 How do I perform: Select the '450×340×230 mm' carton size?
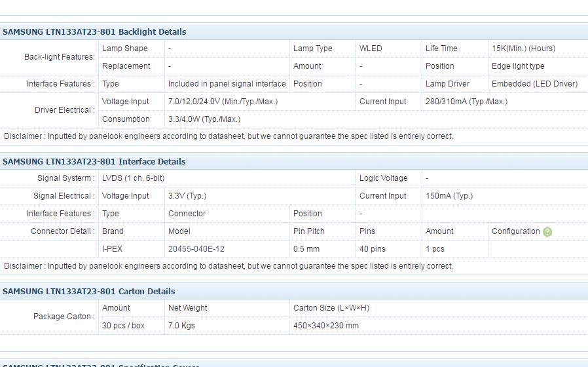325,325
